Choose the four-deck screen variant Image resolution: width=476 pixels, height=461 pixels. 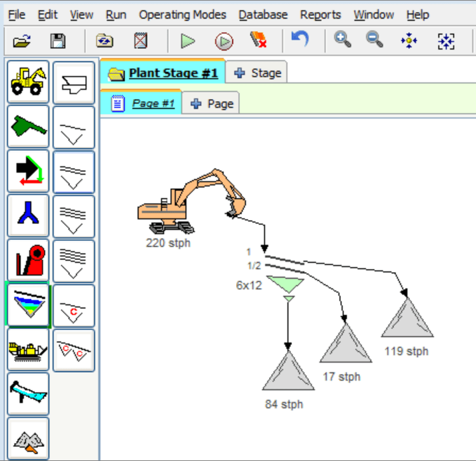pyautogui.click(x=74, y=261)
